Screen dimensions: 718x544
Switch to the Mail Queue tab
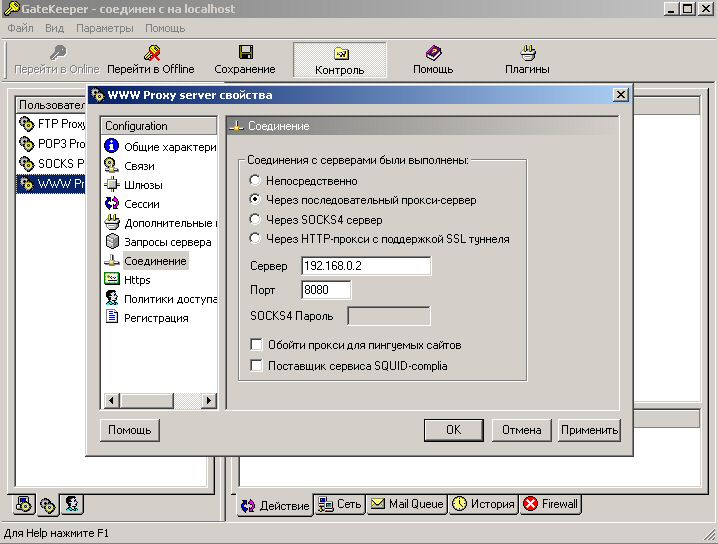coord(407,505)
